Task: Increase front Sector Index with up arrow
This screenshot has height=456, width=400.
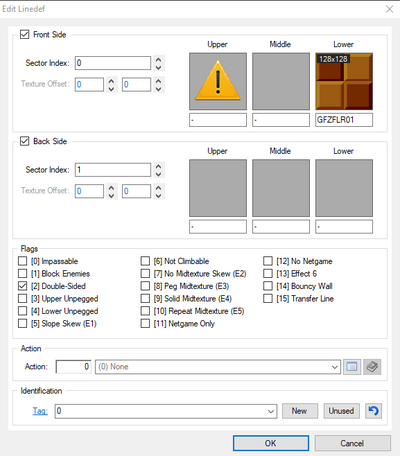Action: pyautogui.click(x=159, y=60)
